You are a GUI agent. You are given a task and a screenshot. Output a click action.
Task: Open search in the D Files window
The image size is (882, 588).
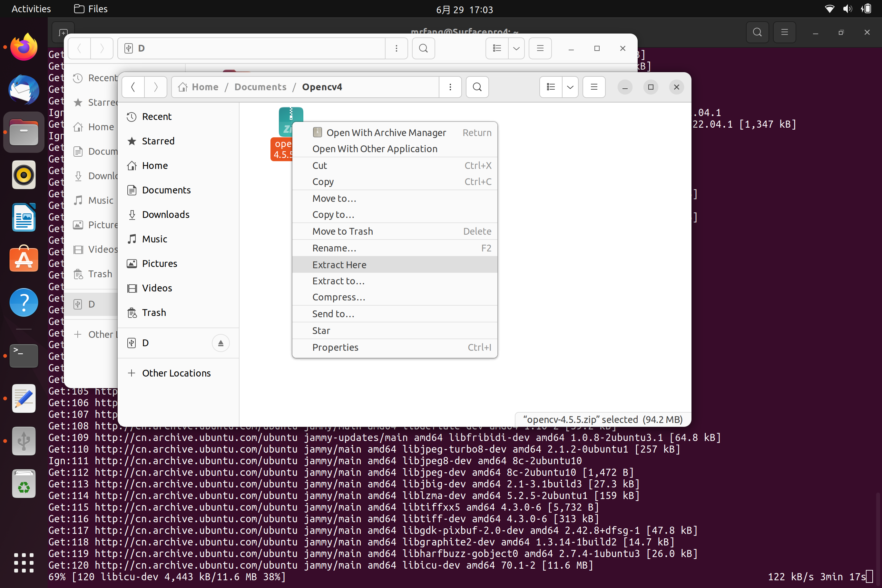click(423, 48)
